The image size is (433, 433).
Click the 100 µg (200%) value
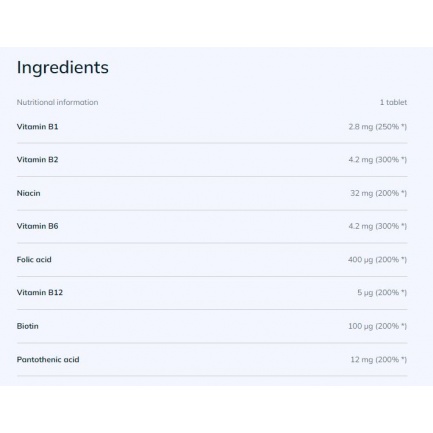[377, 326]
